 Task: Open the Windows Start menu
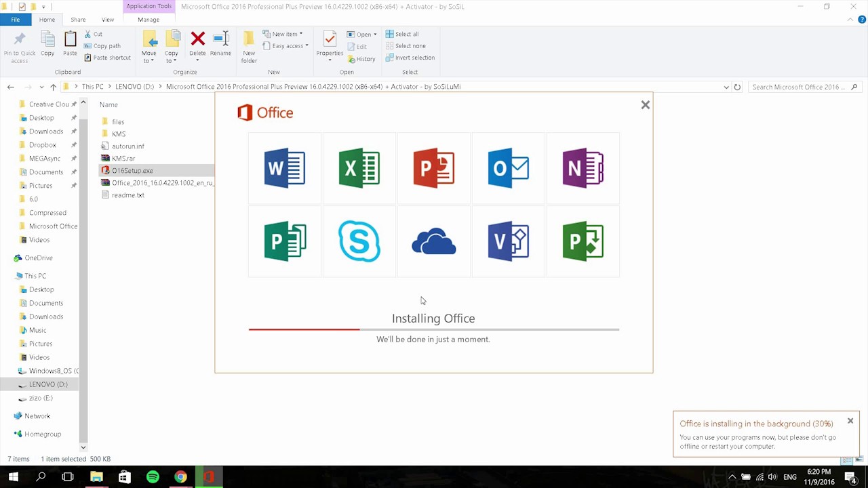(x=13, y=477)
